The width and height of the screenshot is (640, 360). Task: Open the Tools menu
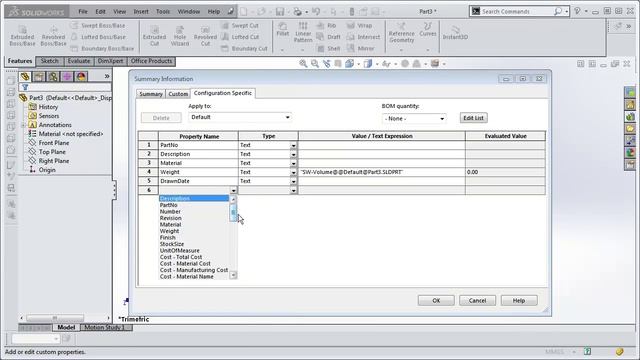[163, 11]
